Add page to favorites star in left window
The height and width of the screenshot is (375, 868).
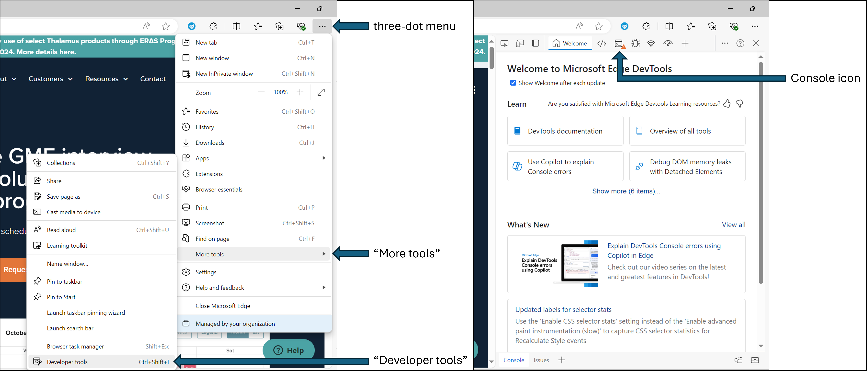[165, 26]
